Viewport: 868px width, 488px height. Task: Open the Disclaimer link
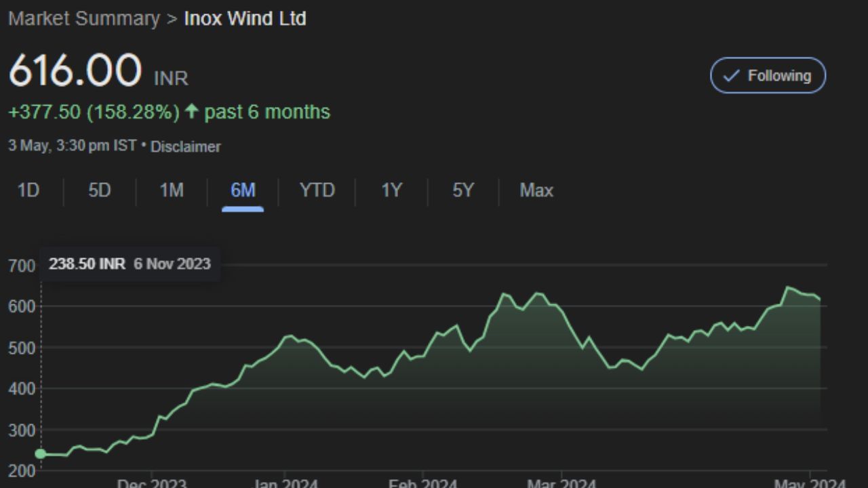click(185, 146)
